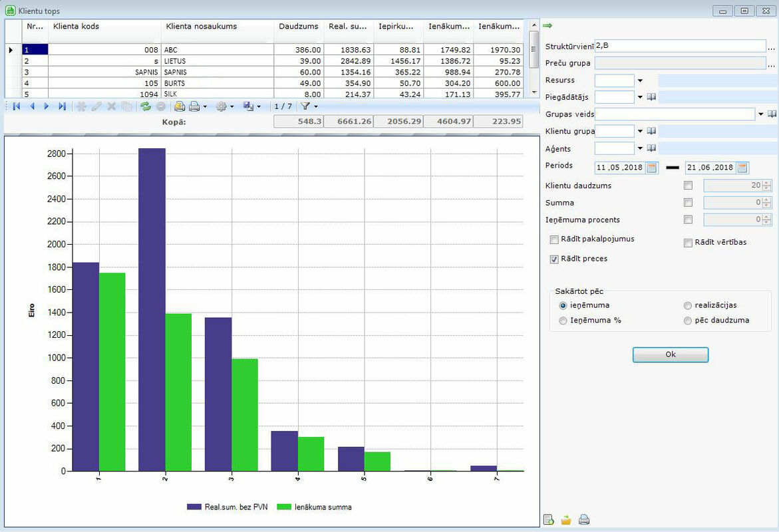Refresh the client table data
Screen dimensions: 779x532
click(x=146, y=106)
